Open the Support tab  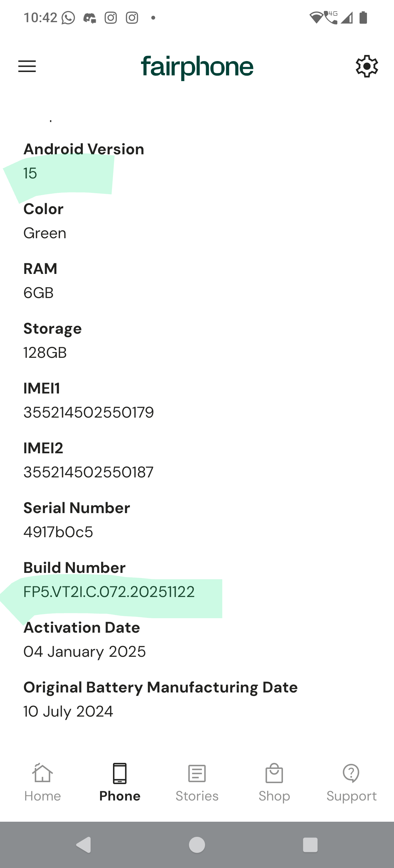(351, 782)
